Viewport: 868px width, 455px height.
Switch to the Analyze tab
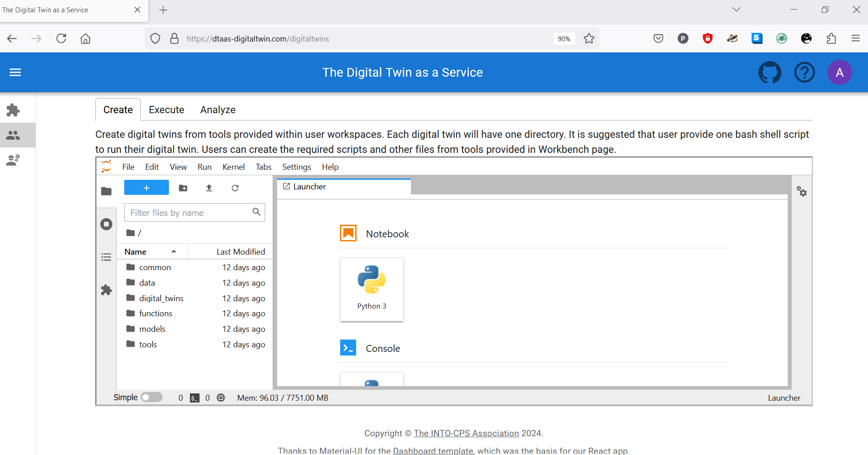click(x=218, y=110)
